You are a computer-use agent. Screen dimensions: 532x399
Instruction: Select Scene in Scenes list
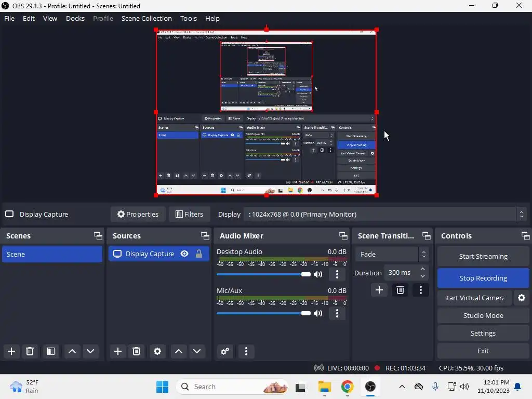pos(52,254)
